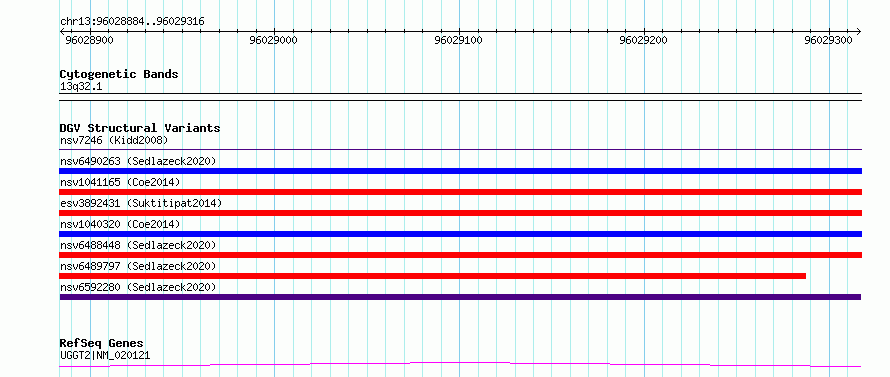This screenshot has width=890, height=377.
Task: Open nsv6489797 (Sedlazeck2020) variant label
Action: click(138, 266)
